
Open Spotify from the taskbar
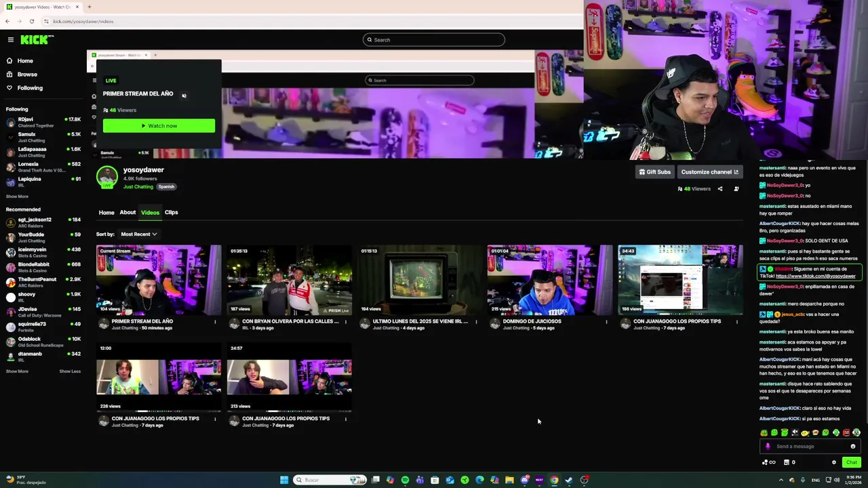(405, 481)
